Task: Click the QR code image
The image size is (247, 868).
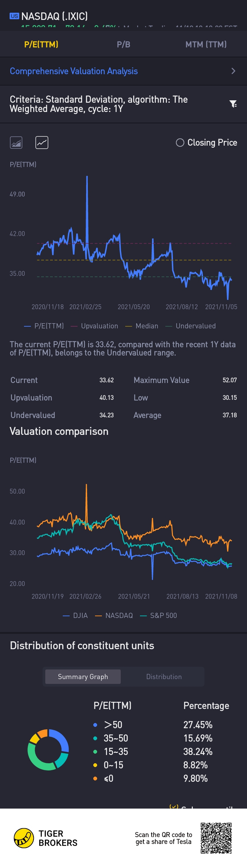Action: coord(216,838)
